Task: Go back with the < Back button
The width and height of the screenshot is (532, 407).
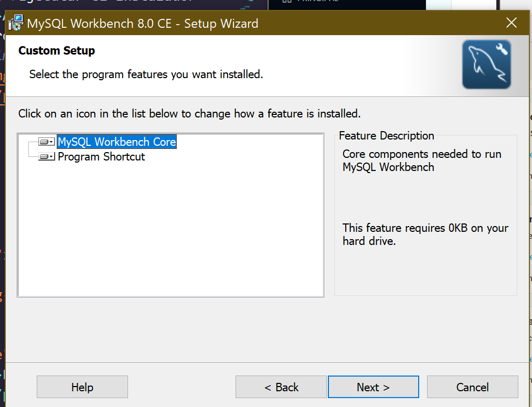Action: (281, 387)
